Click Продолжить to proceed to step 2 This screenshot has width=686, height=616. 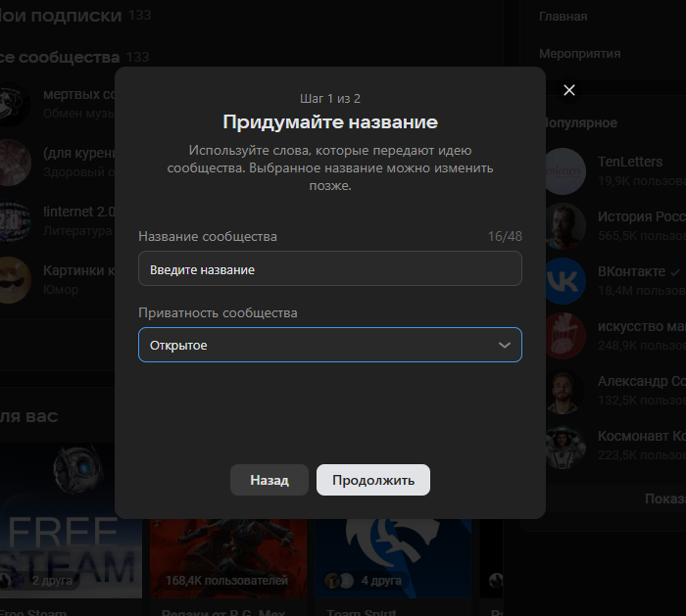tap(373, 480)
